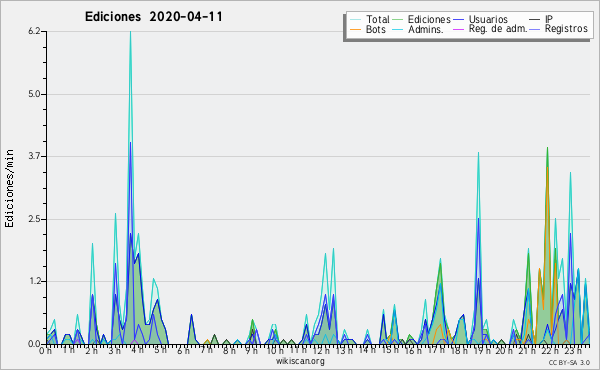Viewport: 600px width, 370px height.
Task: Click the 2.5 y-axis value
Action: click(34, 219)
